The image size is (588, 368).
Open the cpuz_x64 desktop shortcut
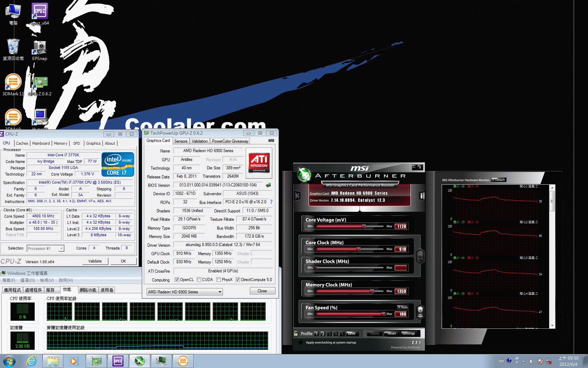pyautogui.click(x=40, y=14)
